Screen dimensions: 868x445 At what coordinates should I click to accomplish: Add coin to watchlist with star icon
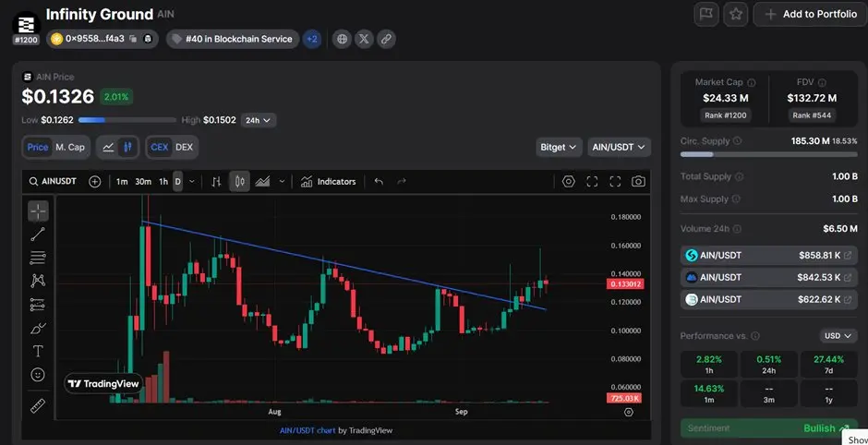tap(736, 15)
